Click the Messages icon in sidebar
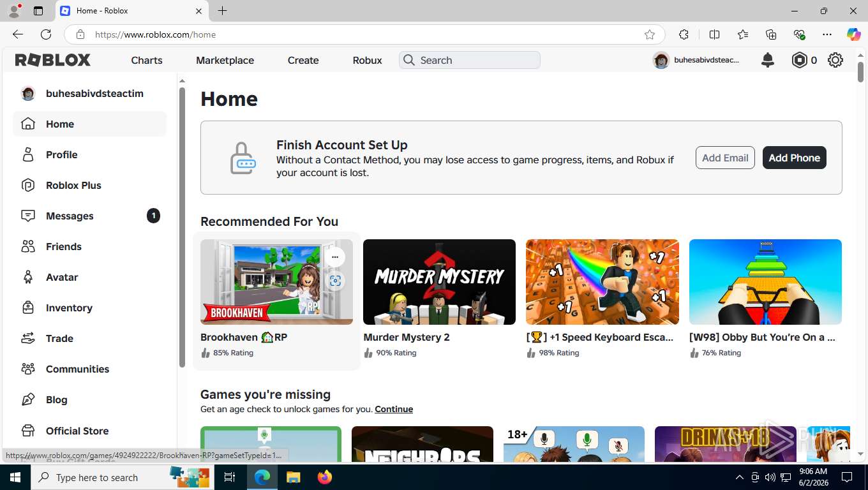 (28, 216)
